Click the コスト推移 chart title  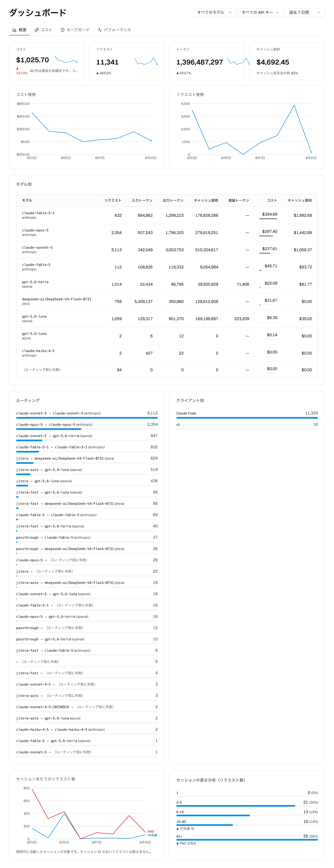point(26,95)
